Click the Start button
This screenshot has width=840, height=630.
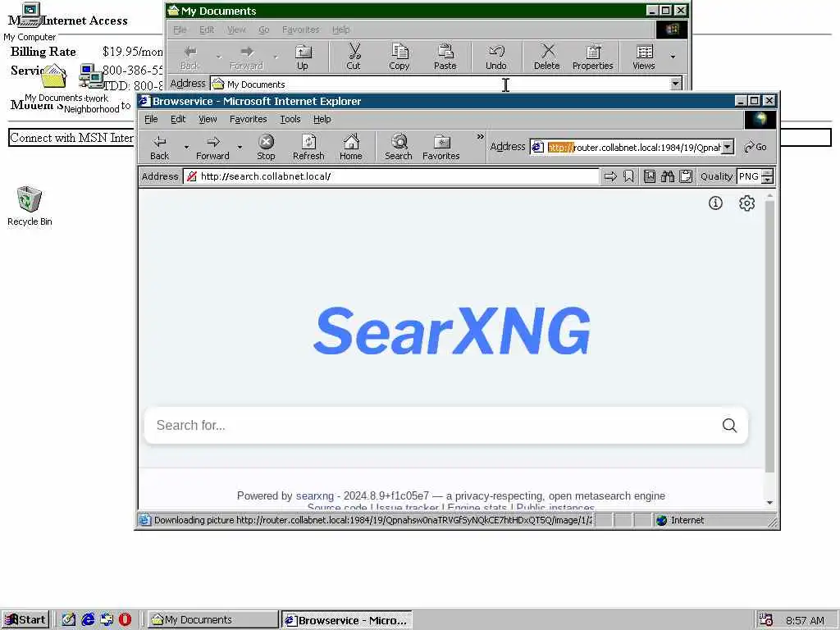point(25,620)
